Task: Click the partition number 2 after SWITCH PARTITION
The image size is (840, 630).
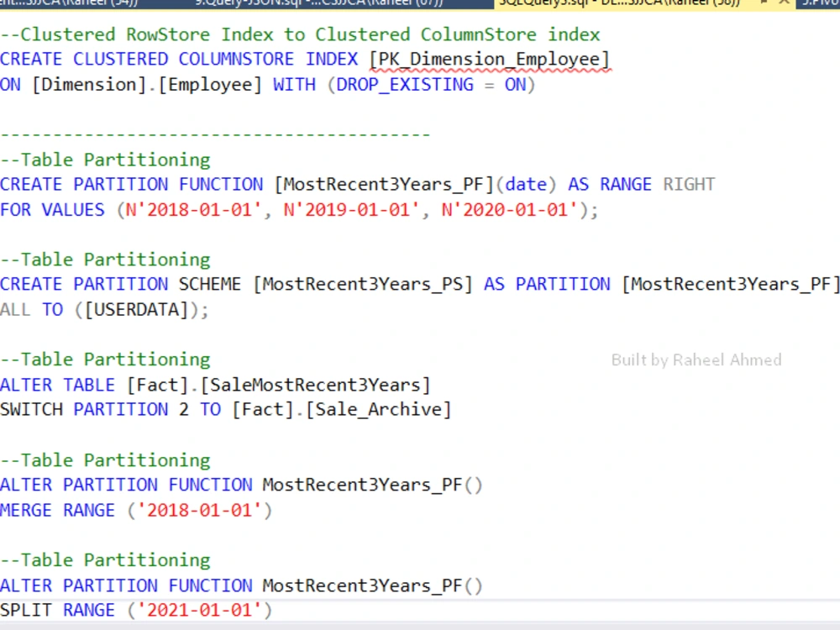Action: (184, 411)
